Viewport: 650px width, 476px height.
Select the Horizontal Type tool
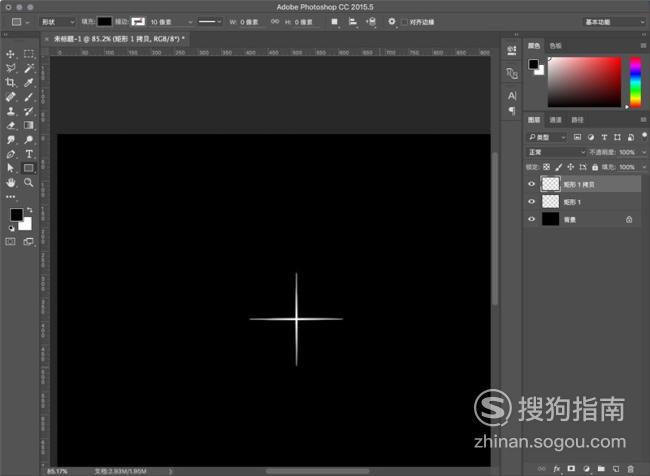[29, 154]
